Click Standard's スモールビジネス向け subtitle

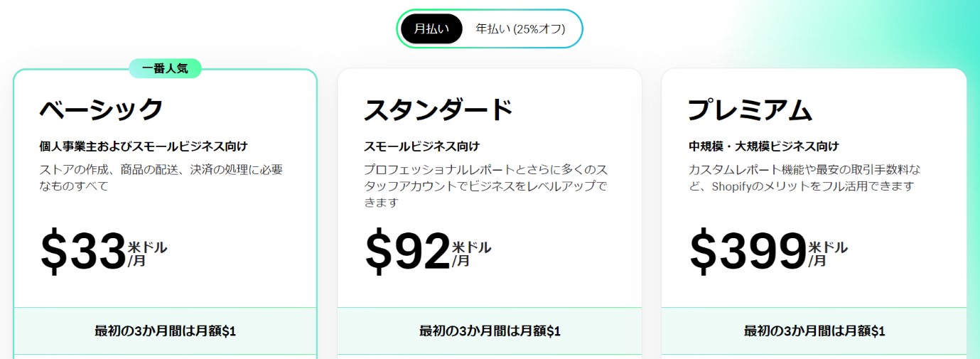click(x=421, y=146)
